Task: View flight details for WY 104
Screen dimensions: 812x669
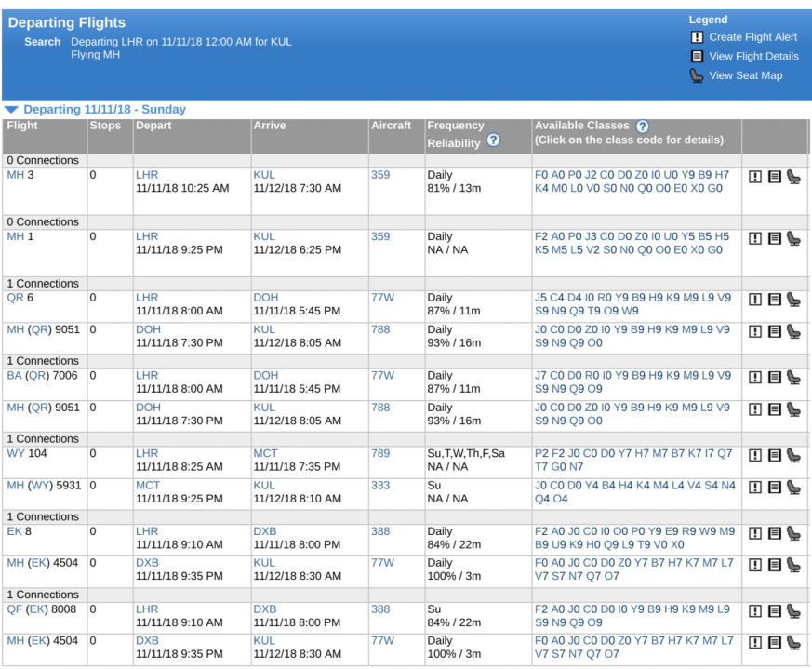Action: point(774,456)
